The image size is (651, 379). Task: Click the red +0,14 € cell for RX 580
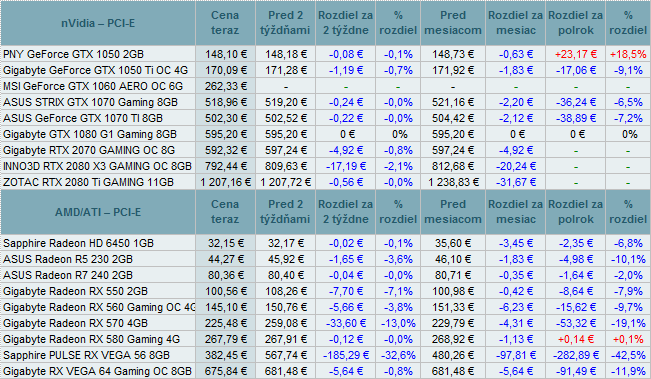576,340
